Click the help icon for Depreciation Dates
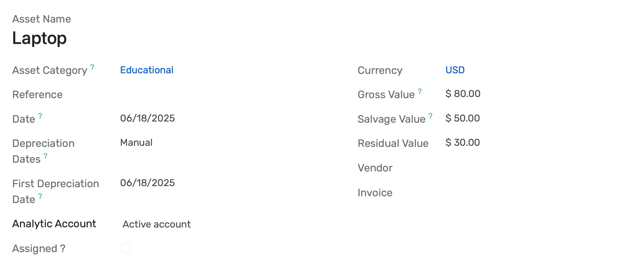This screenshot has height=269, width=644. [x=45, y=155]
